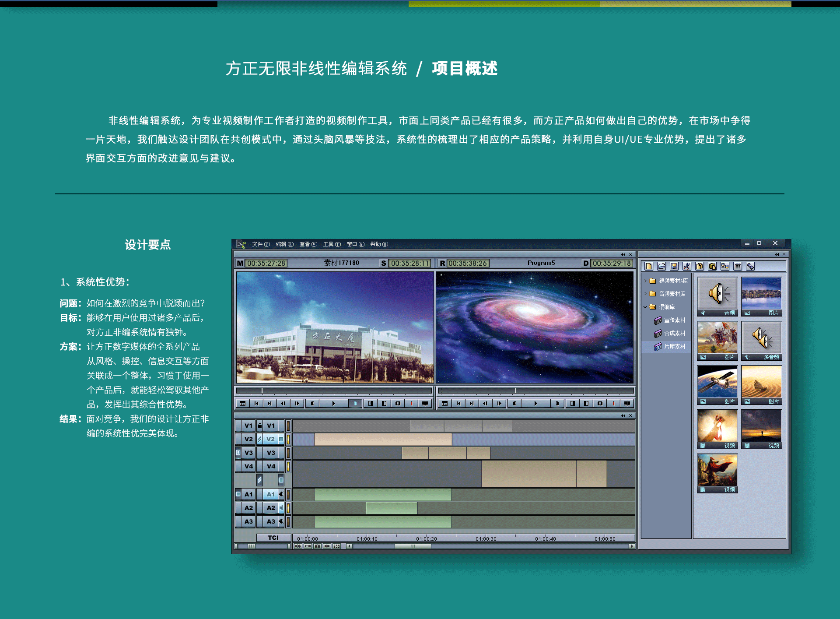The image size is (840, 619).
Task: Click the clipboard paste icon in library toolbar
Action: point(712,266)
